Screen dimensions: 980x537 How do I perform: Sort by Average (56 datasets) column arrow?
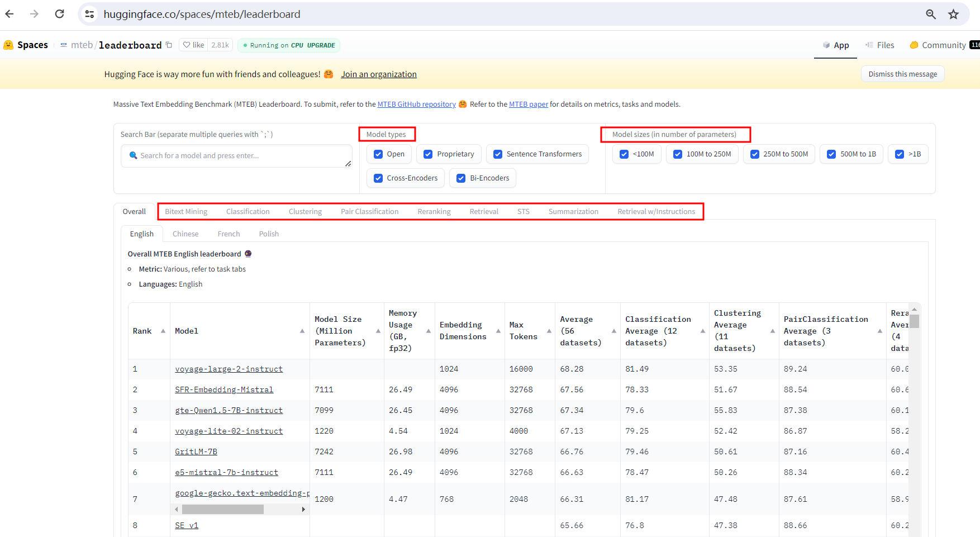click(614, 331)
